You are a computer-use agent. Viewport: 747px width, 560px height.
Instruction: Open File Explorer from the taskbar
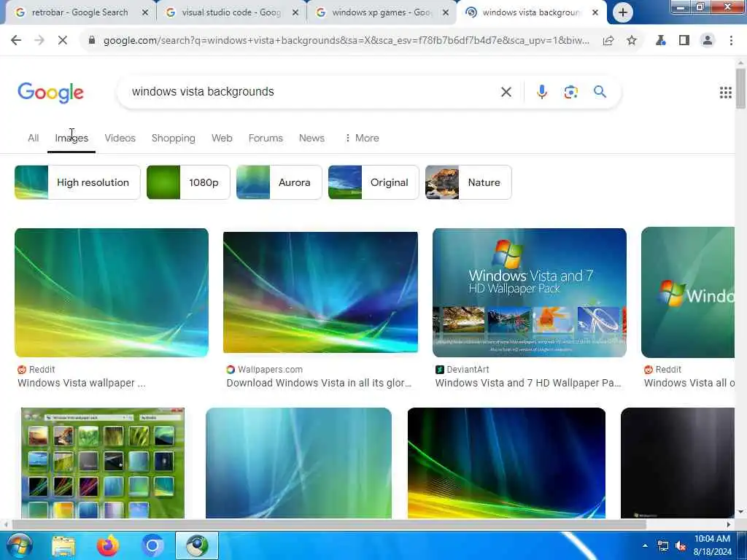pos(63,546)
